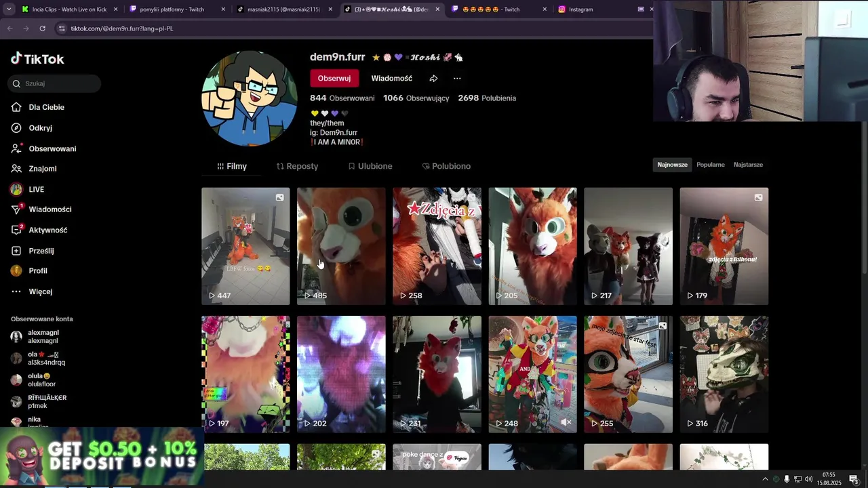The width and height of the screenshot is (868, 488).
Task: Open the video with 205 views
Action: tap(532, 246)
